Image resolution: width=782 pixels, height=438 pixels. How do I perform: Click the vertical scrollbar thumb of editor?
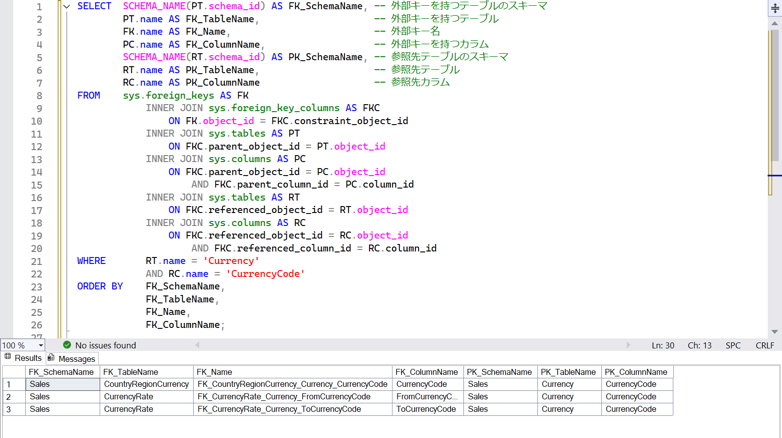(x=774, y=95)
